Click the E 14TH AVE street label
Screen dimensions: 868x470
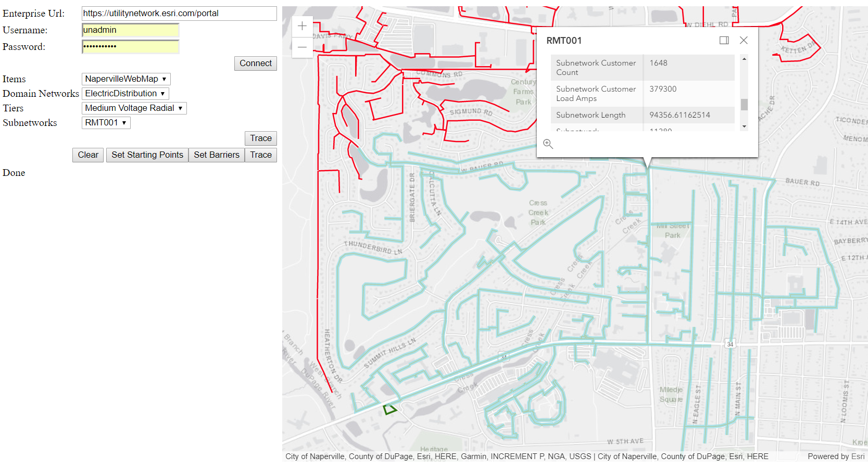(848, 222)
